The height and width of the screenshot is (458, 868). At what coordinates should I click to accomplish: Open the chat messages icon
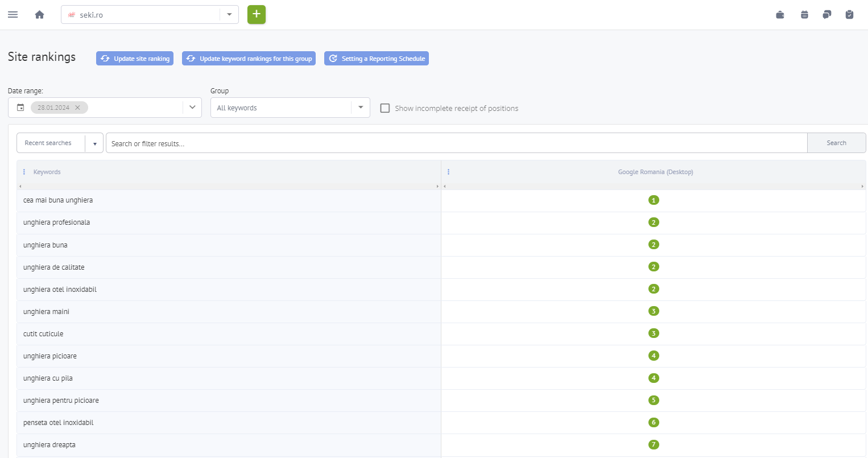826,15
